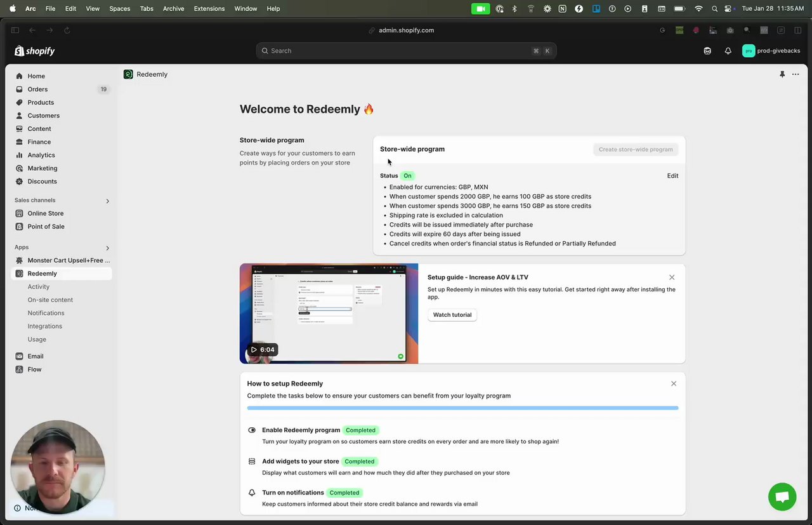The width and height of the screenshot is (812, 525).
Task: Open the macOS Control Center icon
Action: (728, 9)
